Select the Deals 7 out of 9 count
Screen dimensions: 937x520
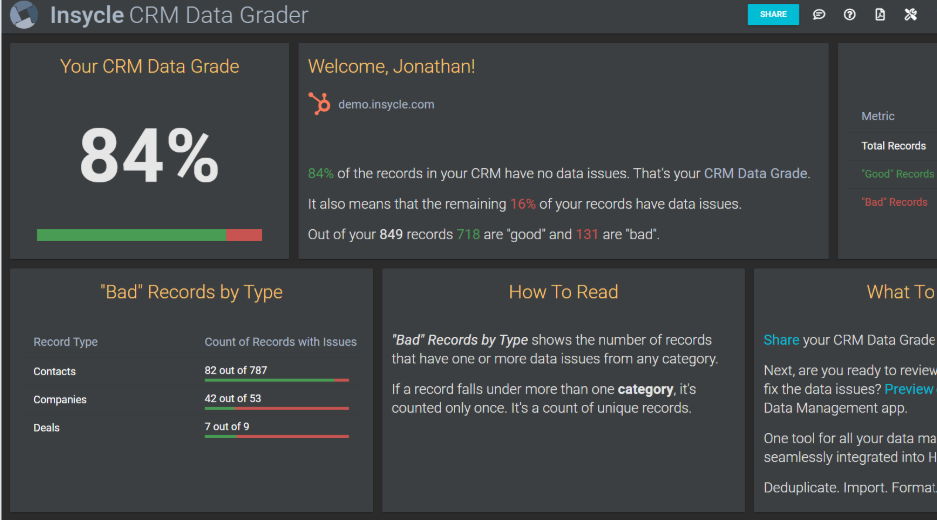pyautogui.click(x=227, y=427)
